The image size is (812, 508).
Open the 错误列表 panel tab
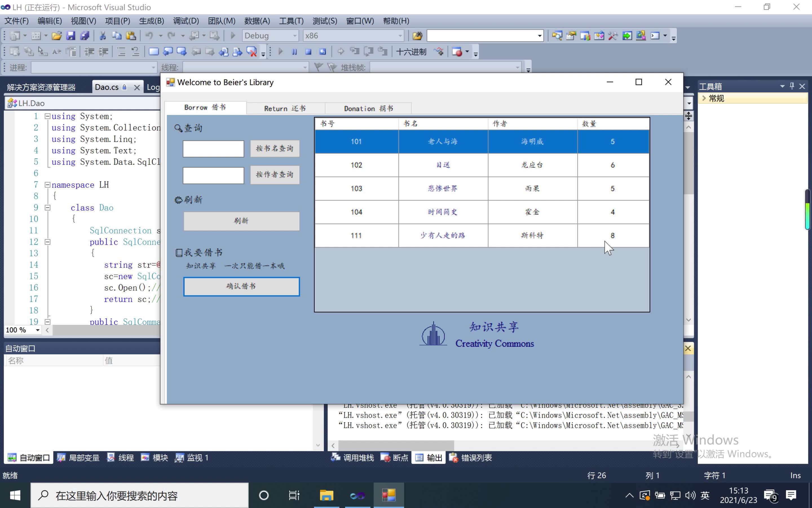click(470, 457)
